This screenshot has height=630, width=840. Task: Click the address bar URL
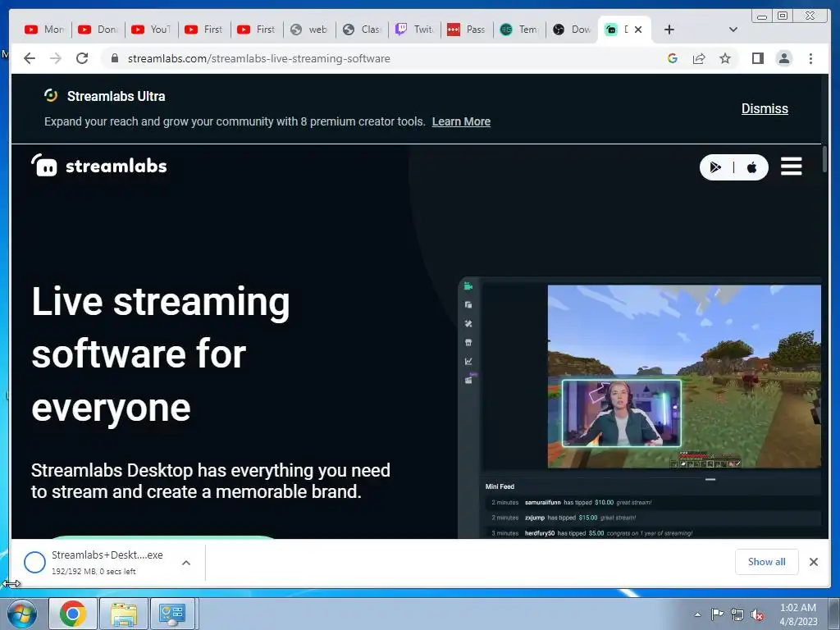258,58
